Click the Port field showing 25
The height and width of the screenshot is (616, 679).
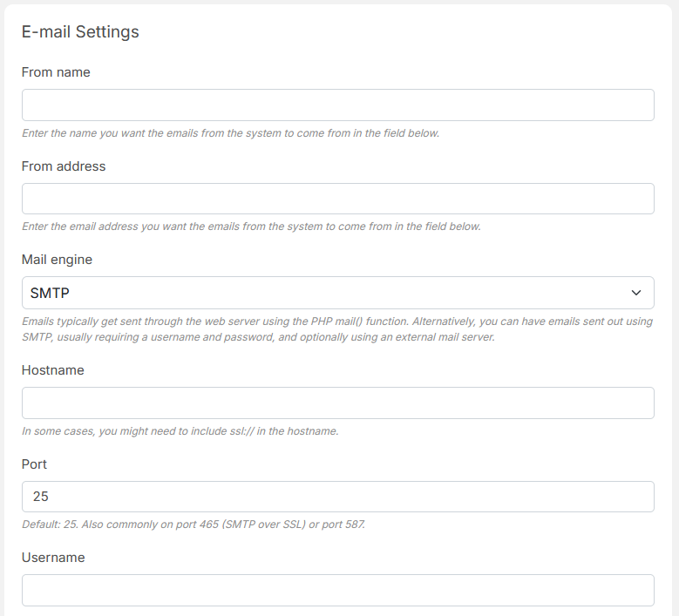tap(337, 497)
